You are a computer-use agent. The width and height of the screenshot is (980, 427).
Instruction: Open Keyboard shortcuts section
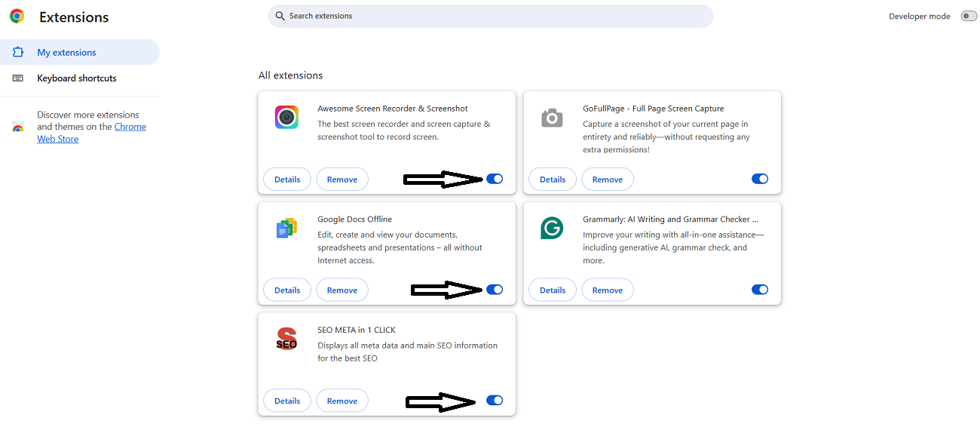(80, 78)
